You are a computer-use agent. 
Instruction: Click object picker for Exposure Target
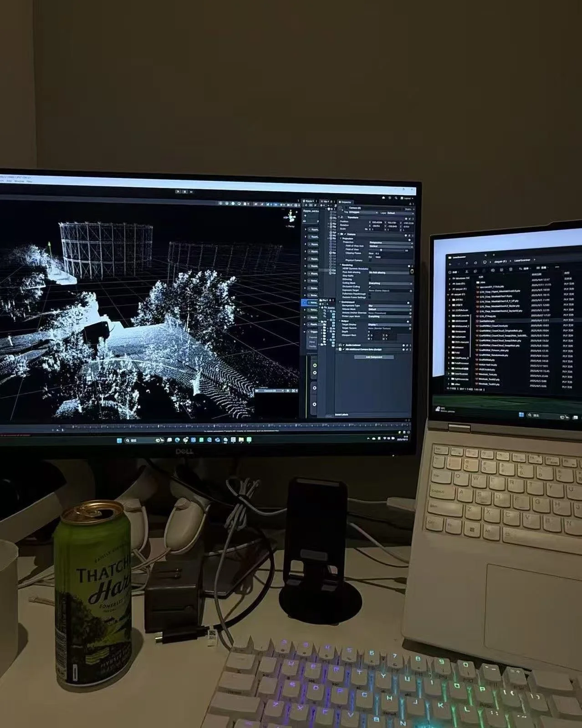411,291
